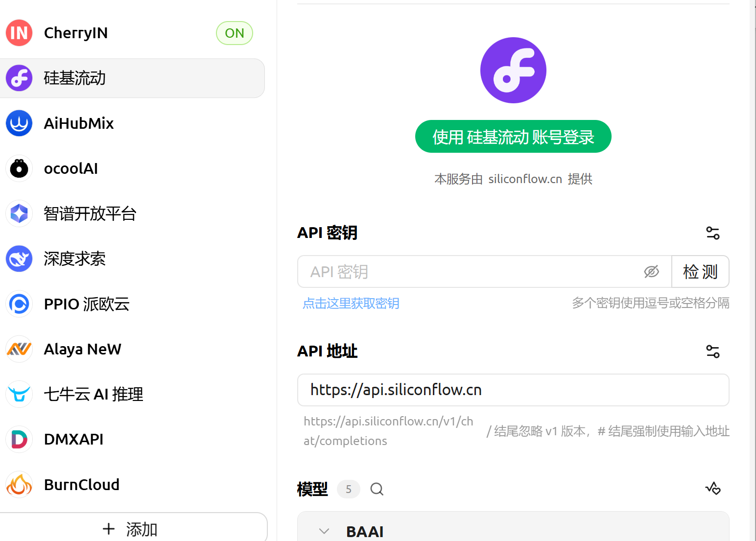Click the model count badge 5
Image resolution: width=756 pixels, height=541 pixels.
click(x=349, y=489)
